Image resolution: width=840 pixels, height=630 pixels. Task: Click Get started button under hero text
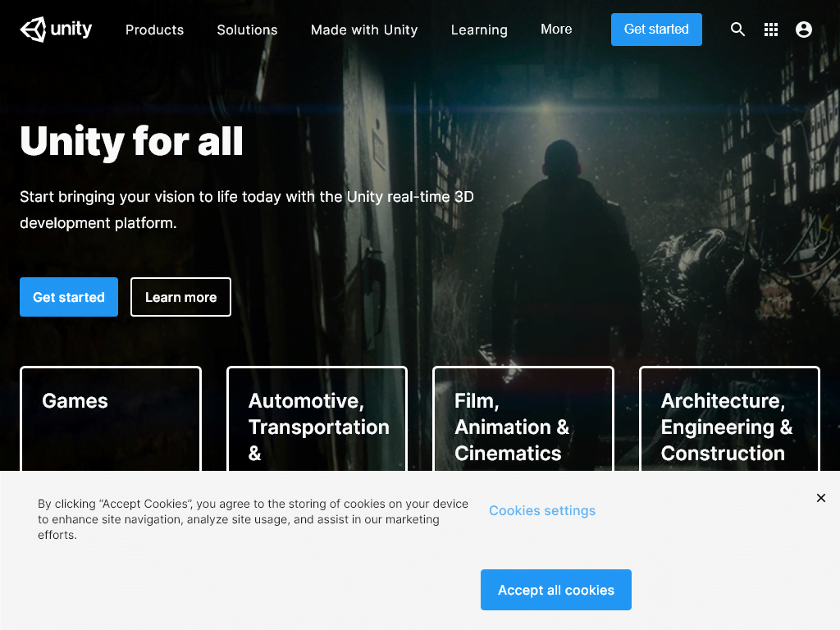(x=69, y=297)
